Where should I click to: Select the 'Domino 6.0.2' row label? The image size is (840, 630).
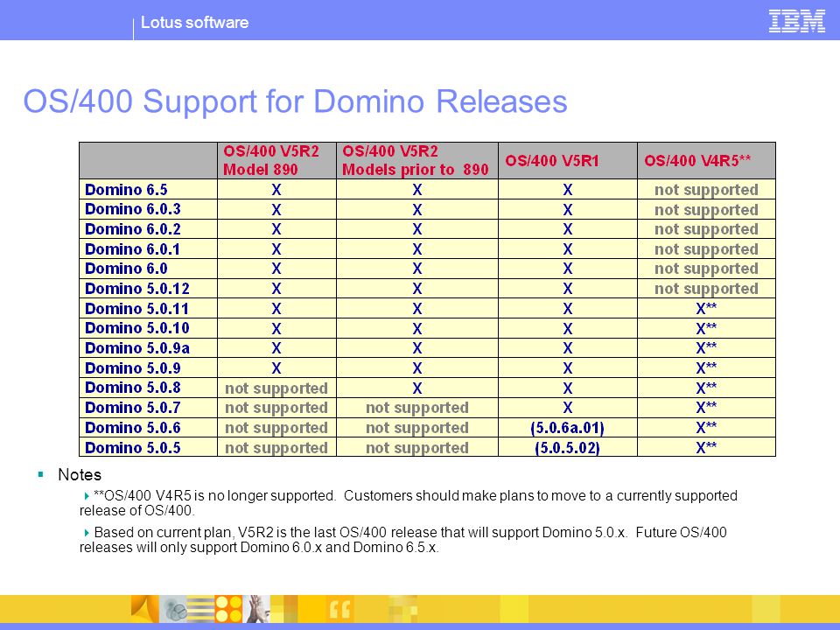click(x=133, y=229)
